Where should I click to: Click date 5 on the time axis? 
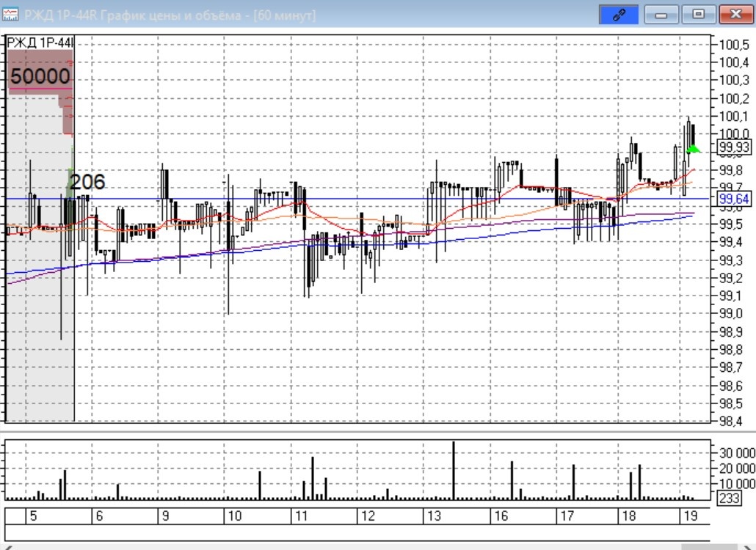point(33,516)
